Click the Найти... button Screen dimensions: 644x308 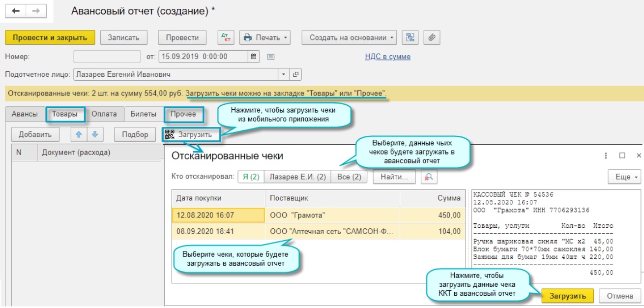tap(394, 177)
